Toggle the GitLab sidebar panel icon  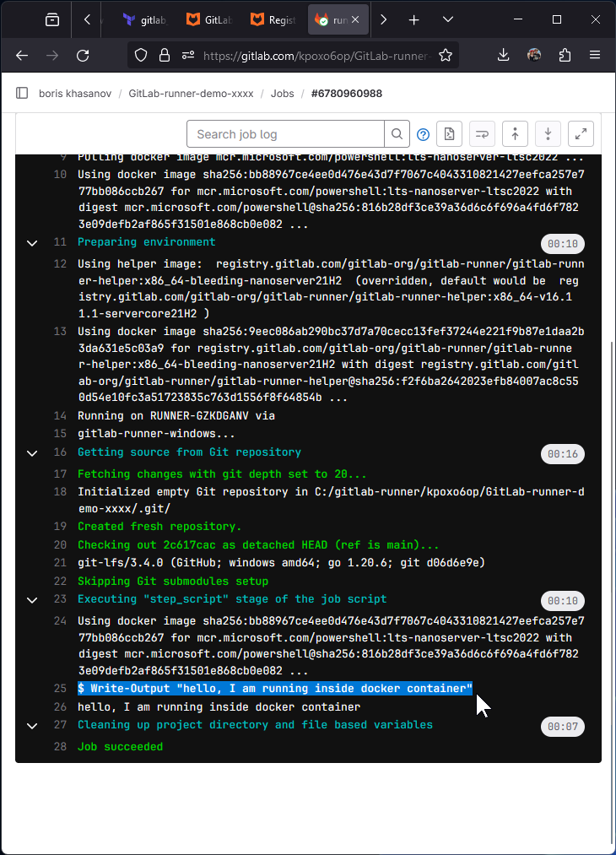(22, 93)
